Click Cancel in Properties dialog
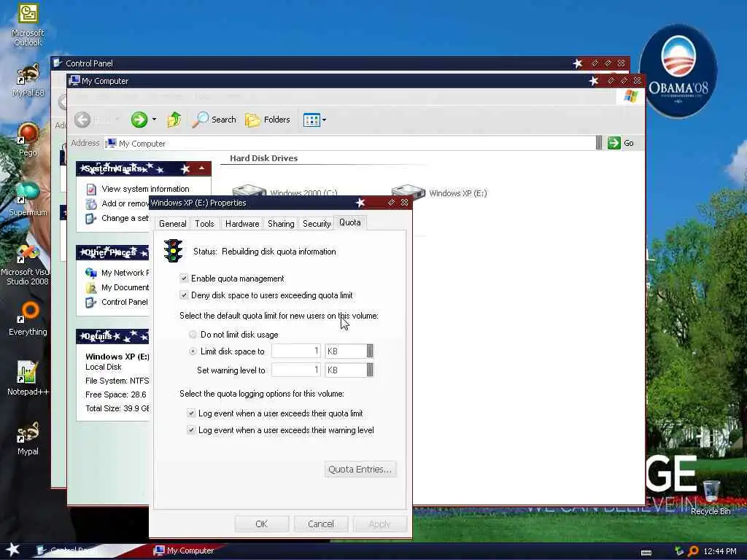Viewport: 747px width, 560px height. (321, 524)
